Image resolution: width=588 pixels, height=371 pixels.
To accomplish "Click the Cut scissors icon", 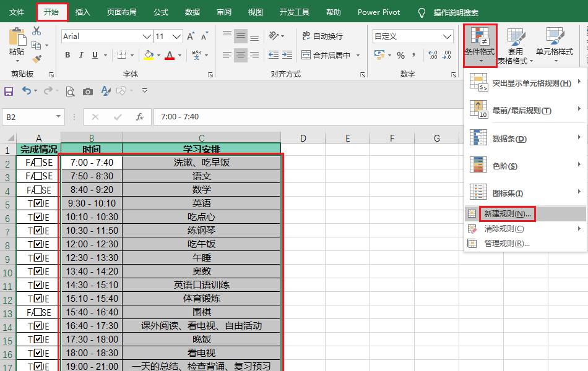I will [x=37, y=30].
